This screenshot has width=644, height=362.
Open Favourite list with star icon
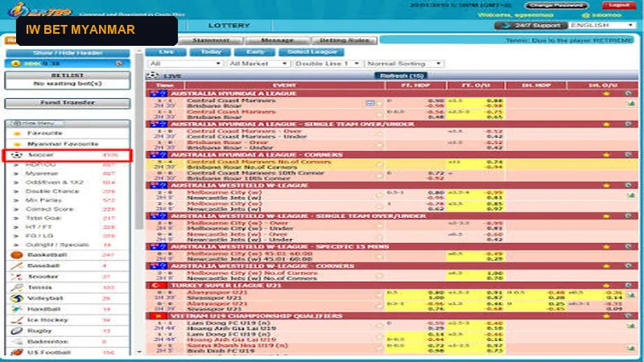[67, 134]
